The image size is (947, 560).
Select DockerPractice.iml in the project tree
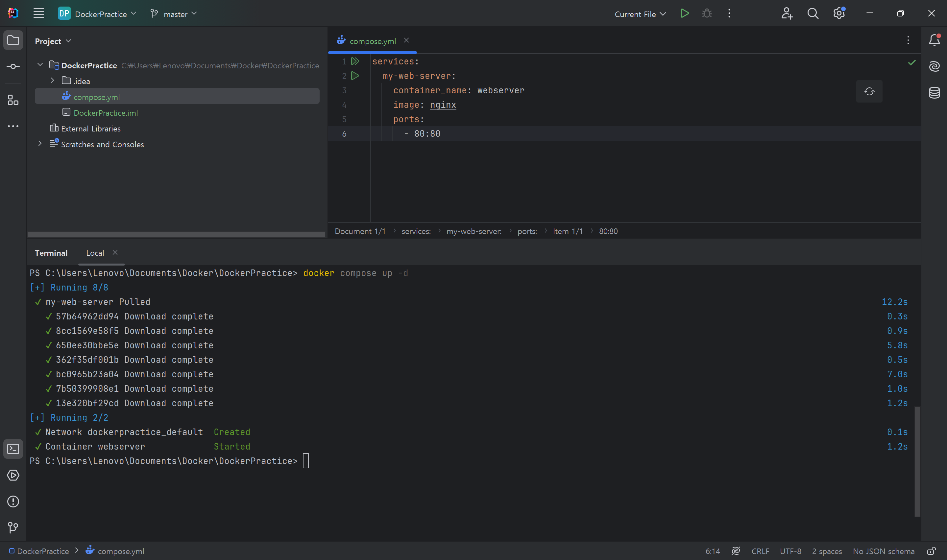(105, 113)
